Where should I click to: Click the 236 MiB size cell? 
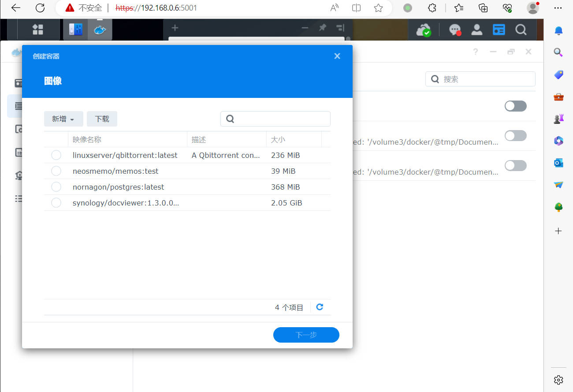point(285,155)
